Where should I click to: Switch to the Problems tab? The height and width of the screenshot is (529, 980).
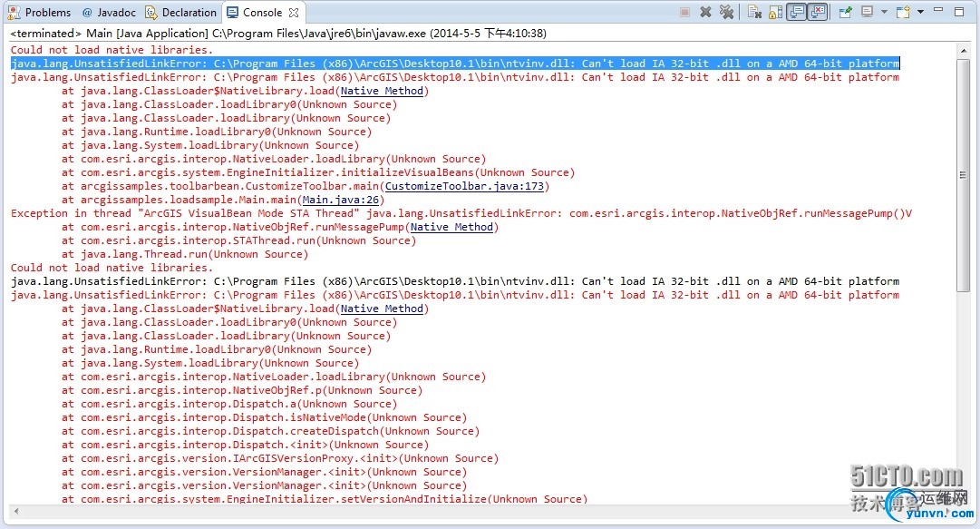coord(40,13)
